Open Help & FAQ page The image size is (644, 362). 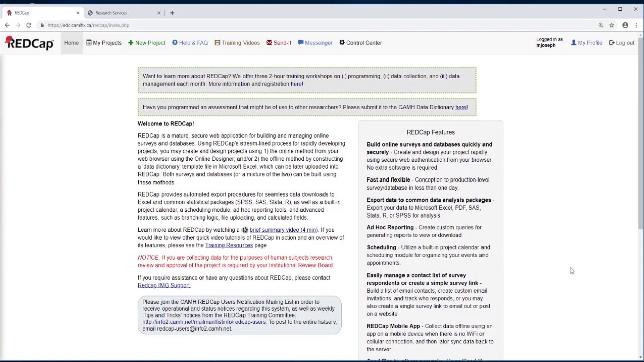click(x=190, y=43)
